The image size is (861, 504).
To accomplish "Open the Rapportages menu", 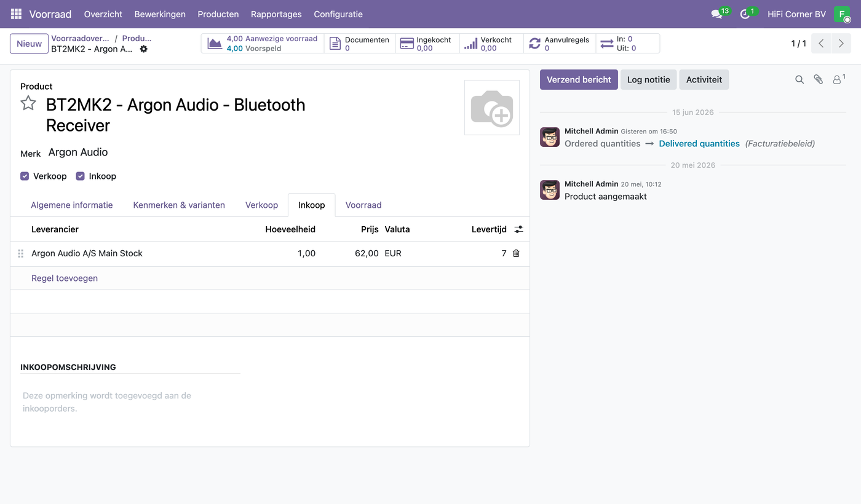I will pyautogui.click(x=276, y=14).
